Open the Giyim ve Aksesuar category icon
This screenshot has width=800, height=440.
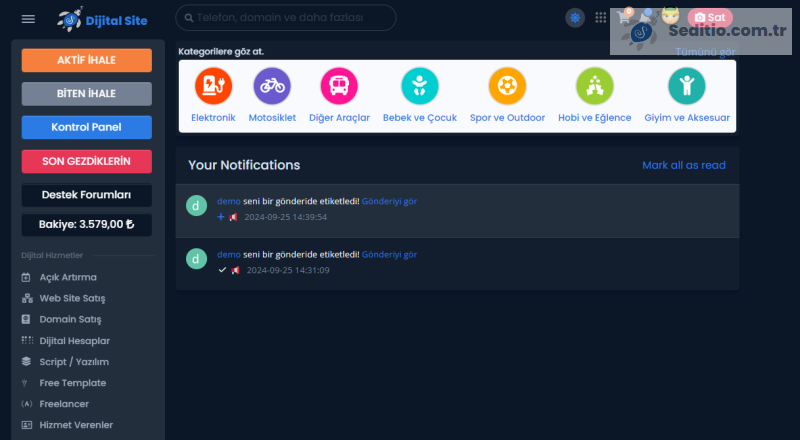point(687,86)
